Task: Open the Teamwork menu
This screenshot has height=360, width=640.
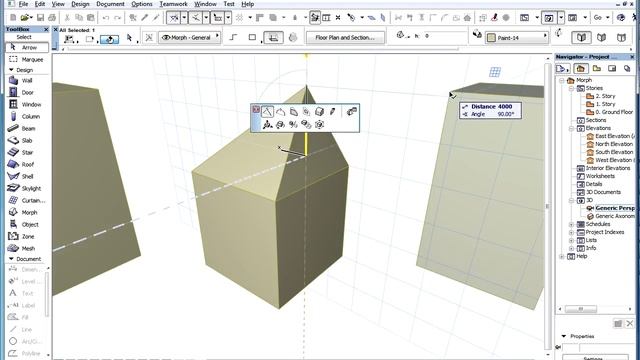Action: point(173,4)
